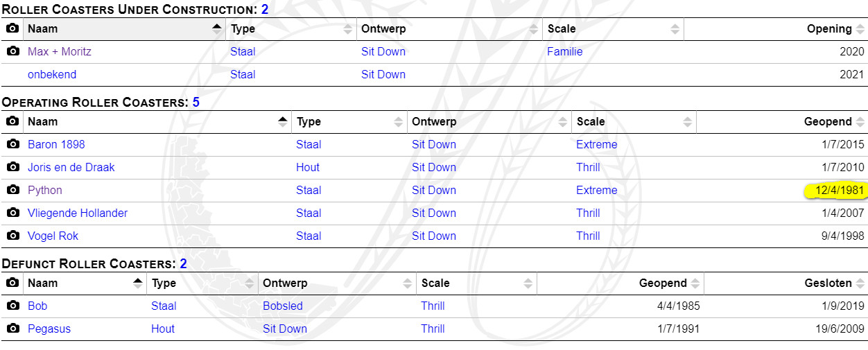Click the camera icon next to Baron 1898
Viewport: 868px width, 350px height.
[x=12, y=144]
